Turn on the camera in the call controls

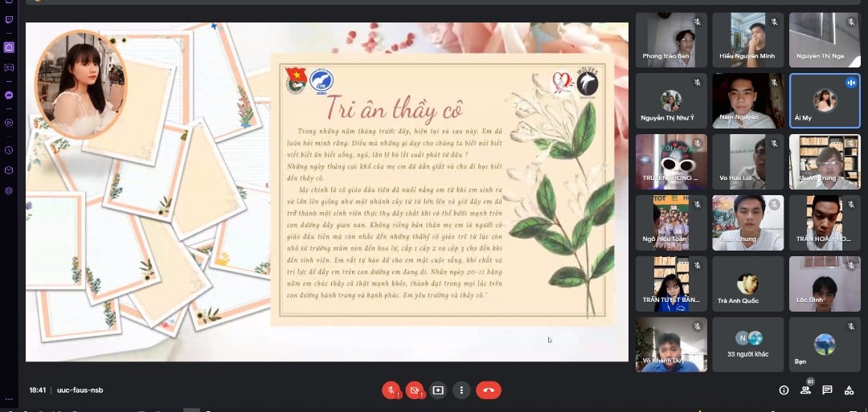click(415, 390)
